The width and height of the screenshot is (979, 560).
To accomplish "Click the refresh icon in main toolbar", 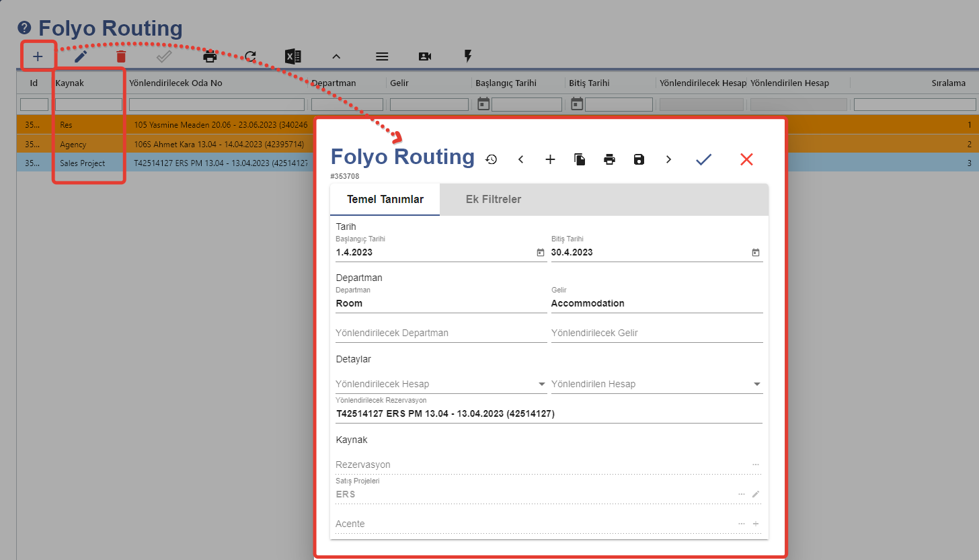I will point(250,56).
